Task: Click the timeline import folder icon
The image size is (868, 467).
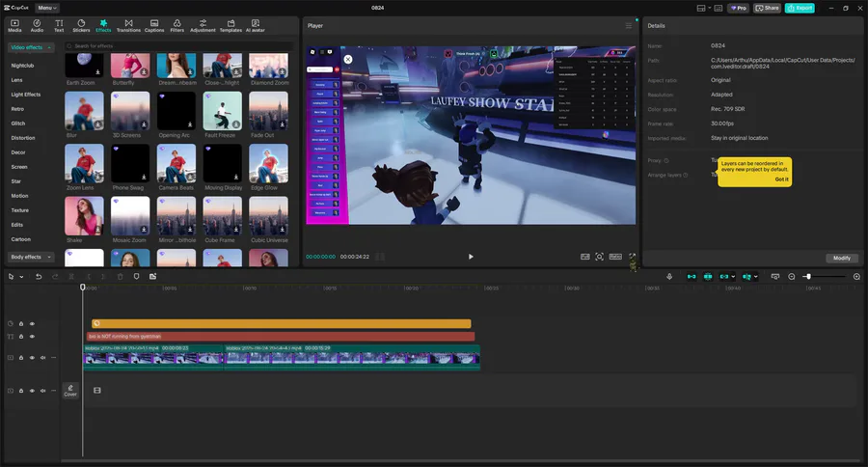Action: pyautogui.click(x=152, y=276)
